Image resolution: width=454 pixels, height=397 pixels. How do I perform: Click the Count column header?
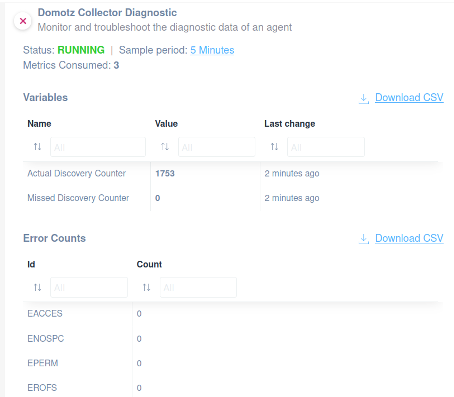149,264
